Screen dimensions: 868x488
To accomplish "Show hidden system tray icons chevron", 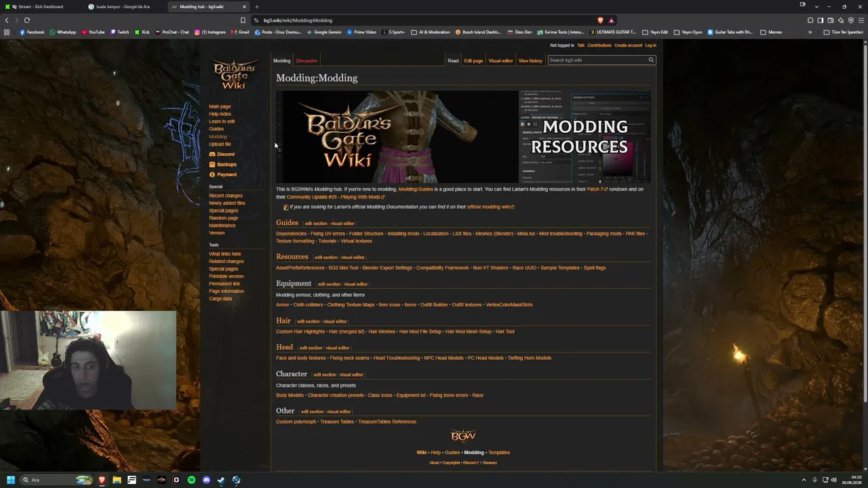I will click(x=804, y=480).
